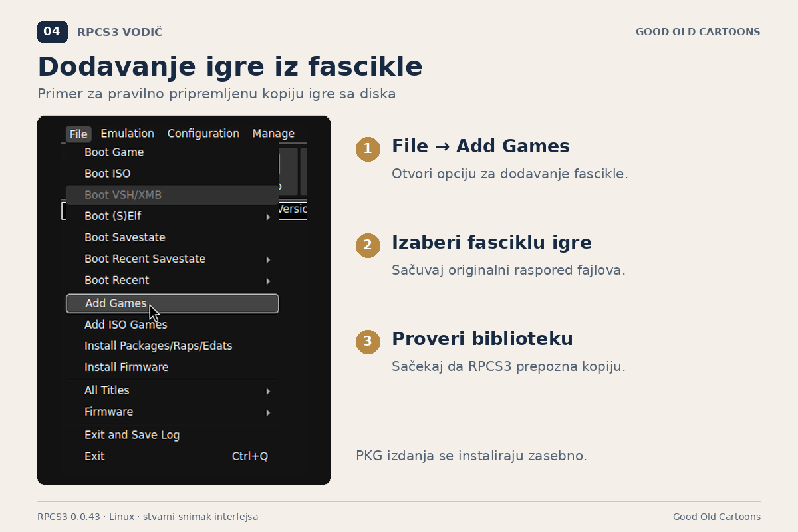Expand the All Titles submenu
798x532 pixels.
click(x=172, y=390)
